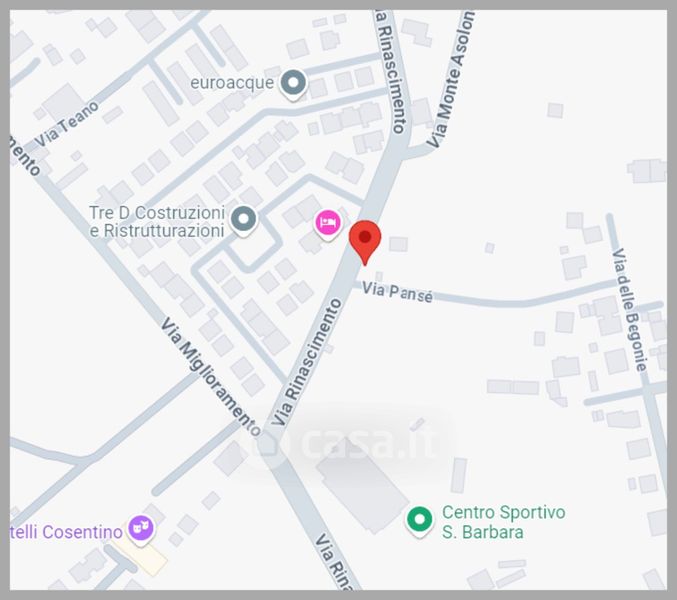Click the casa.it watermark logo
677x600 pixels.
[x=345, y=443]
